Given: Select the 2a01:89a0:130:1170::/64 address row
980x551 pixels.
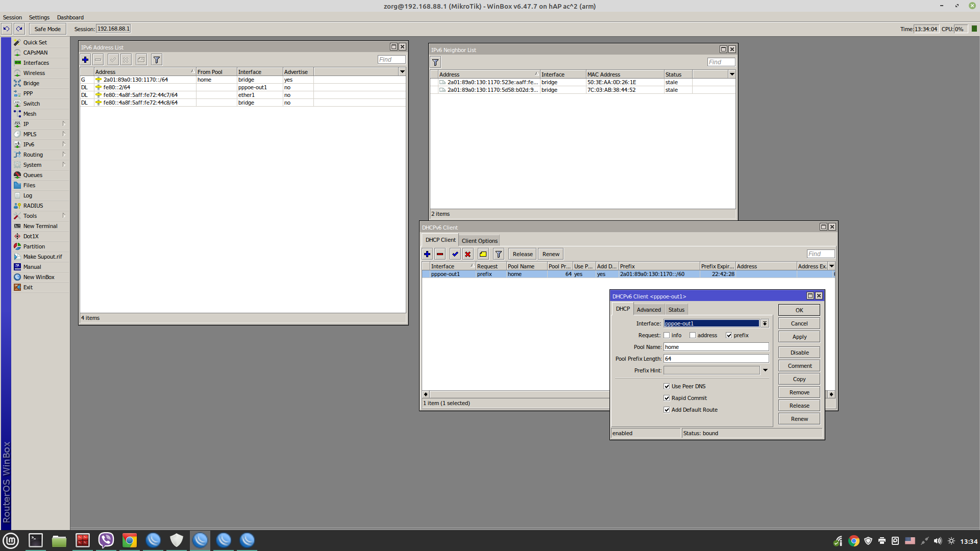Looking at the screenshot, I should coord(243,80).
